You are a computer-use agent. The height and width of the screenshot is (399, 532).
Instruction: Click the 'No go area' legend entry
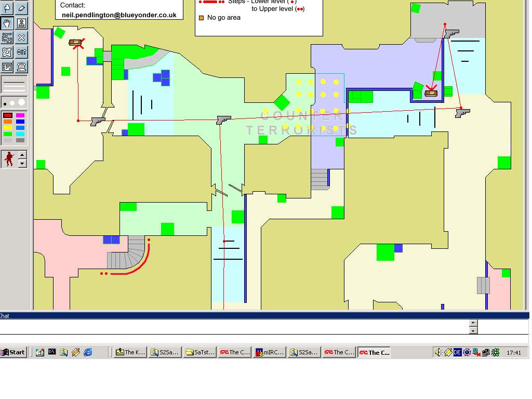point(220,18)
